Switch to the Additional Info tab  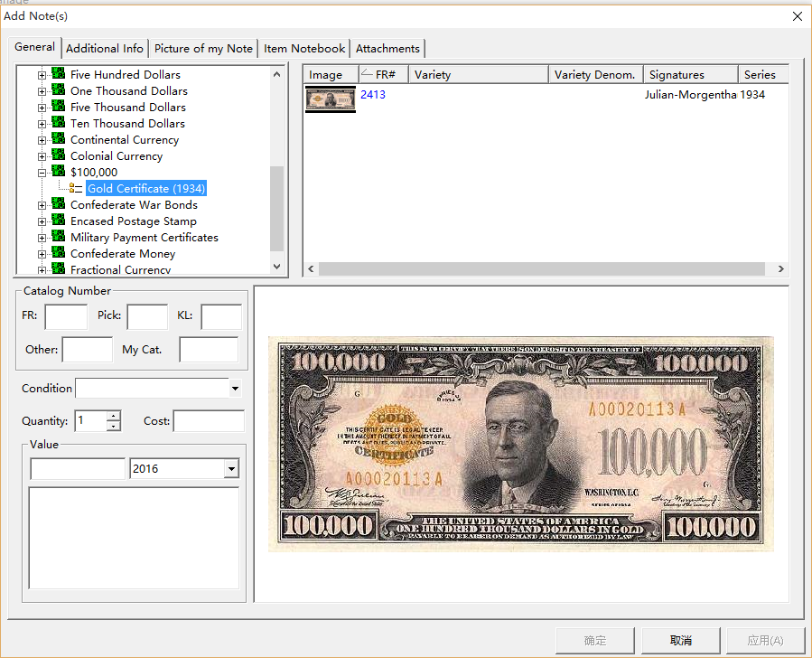pyautogui.click(x=104, y=48)
